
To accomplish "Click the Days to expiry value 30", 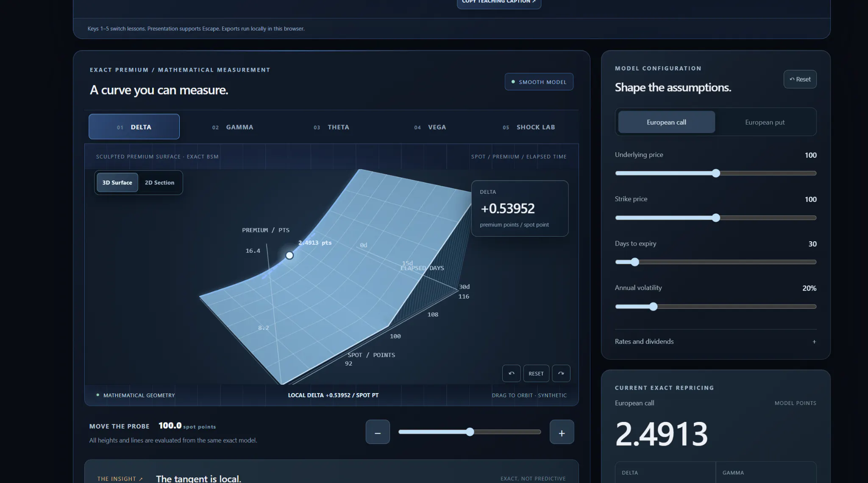I will pos(812,244).
